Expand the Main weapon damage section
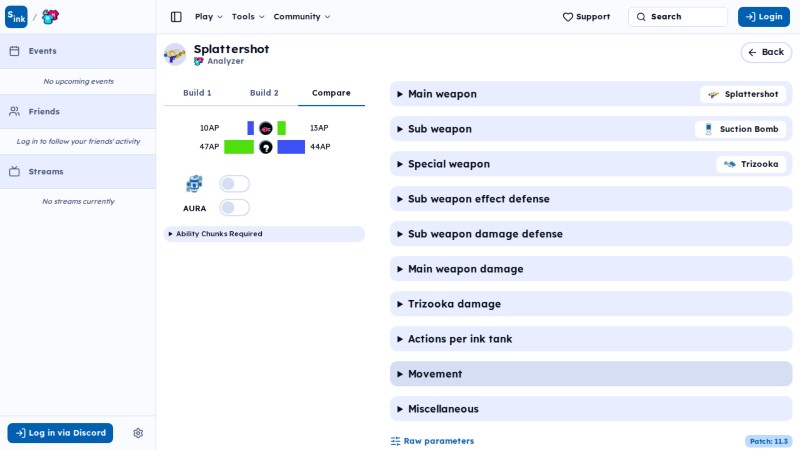The image size is (800, 450). pyautogui.click(x=591, y=269)
